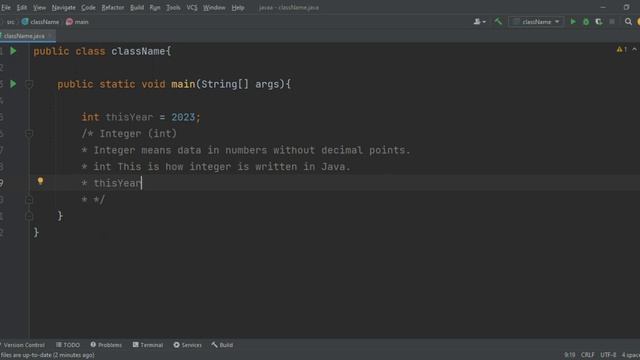The image size is (640, 360).
Task: Start debugging with the bug icon
Action: pyautogui.click(x=586, y=22)
